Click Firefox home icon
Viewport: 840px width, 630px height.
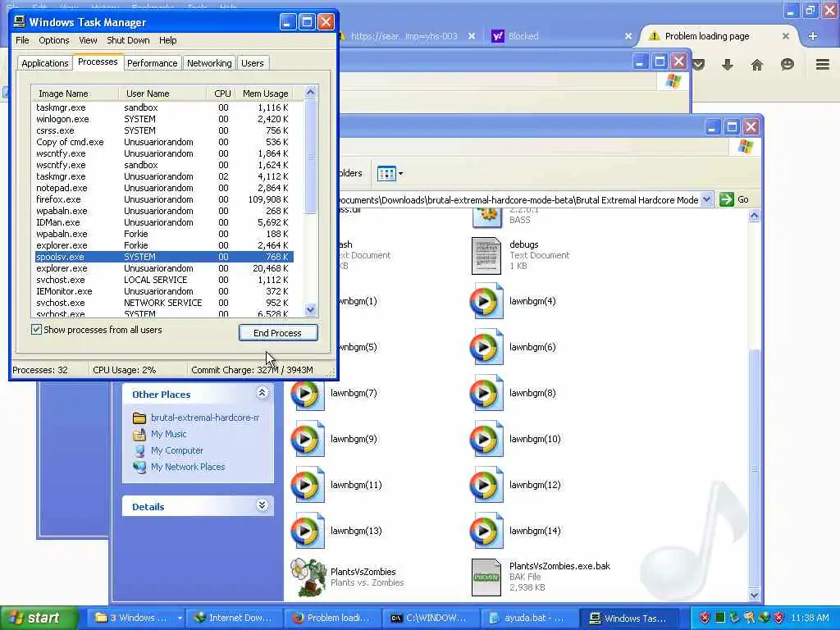pyautogui.click(x=756, y=65)
